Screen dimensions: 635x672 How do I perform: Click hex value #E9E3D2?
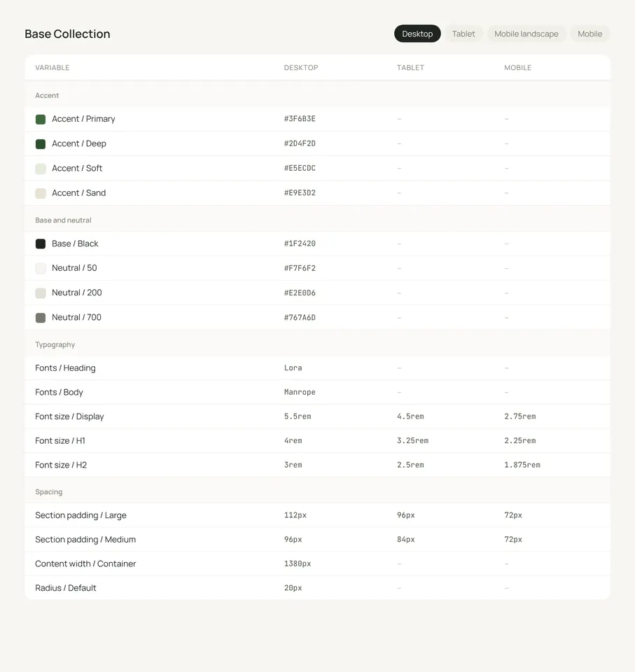[300, 193]
